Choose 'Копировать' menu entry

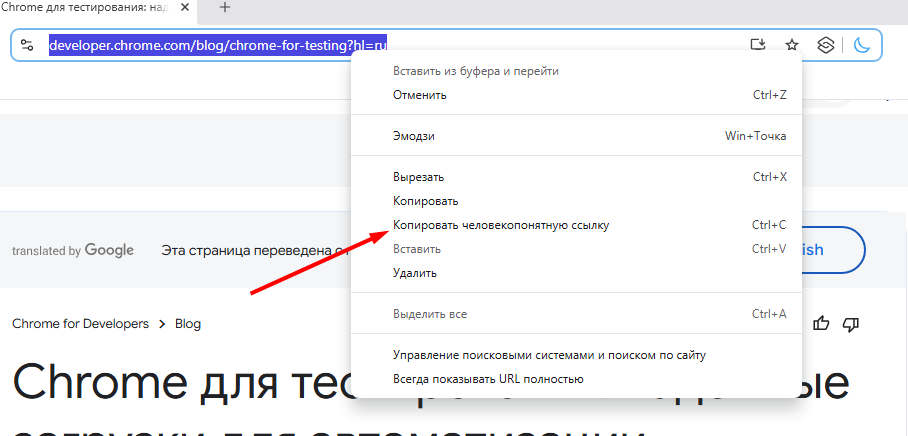click(x=576, y=201)
